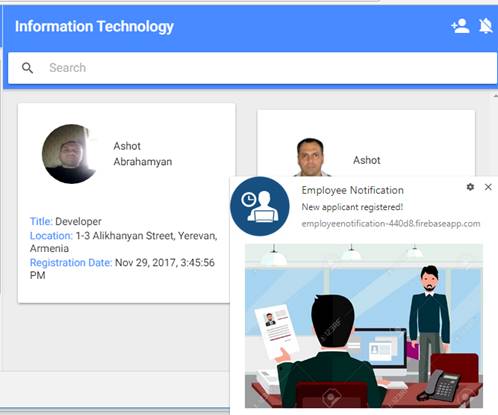This screenshot has height=415, width=498.
Task: Toggle the muted notifications bell icon
Action: click(x=486, y=26)
